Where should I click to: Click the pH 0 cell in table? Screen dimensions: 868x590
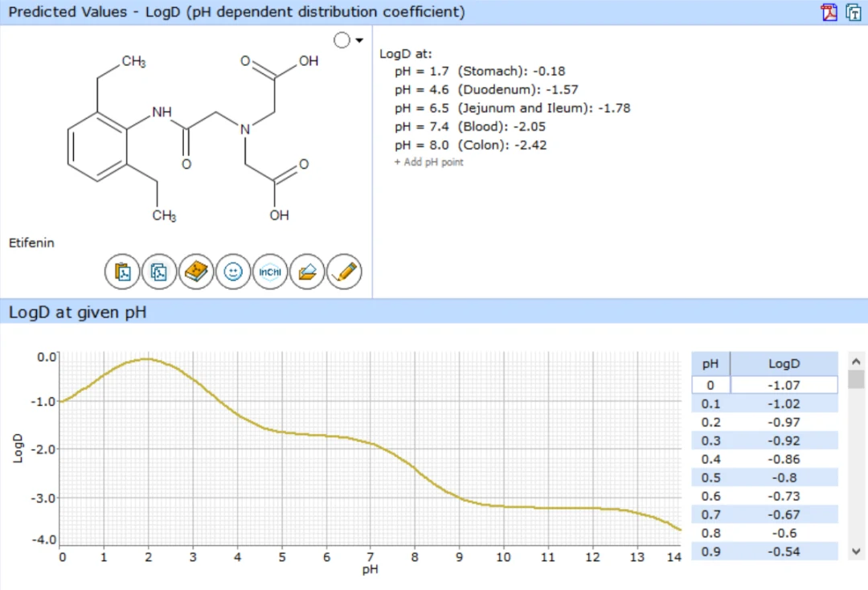[x=710, y=385]
